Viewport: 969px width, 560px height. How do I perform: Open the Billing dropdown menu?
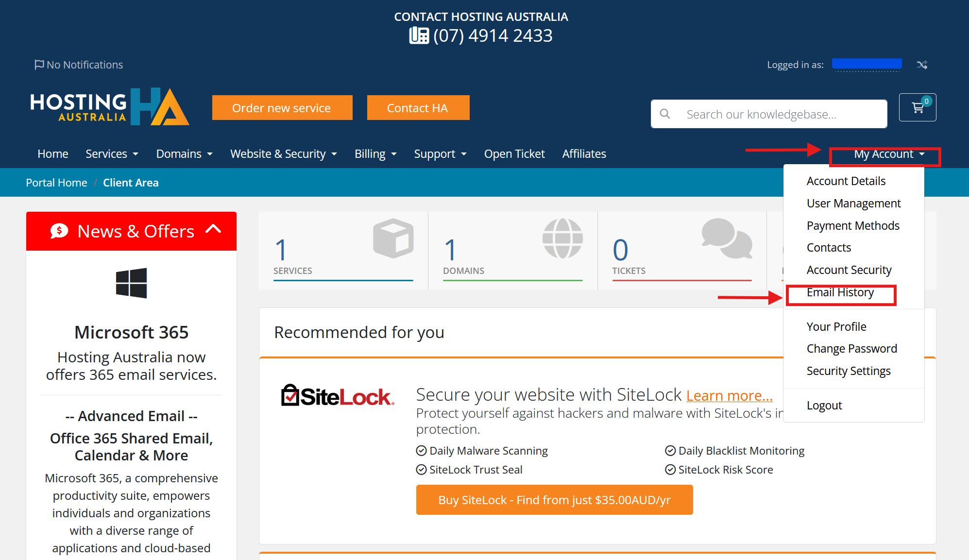(x=375, y=154)
